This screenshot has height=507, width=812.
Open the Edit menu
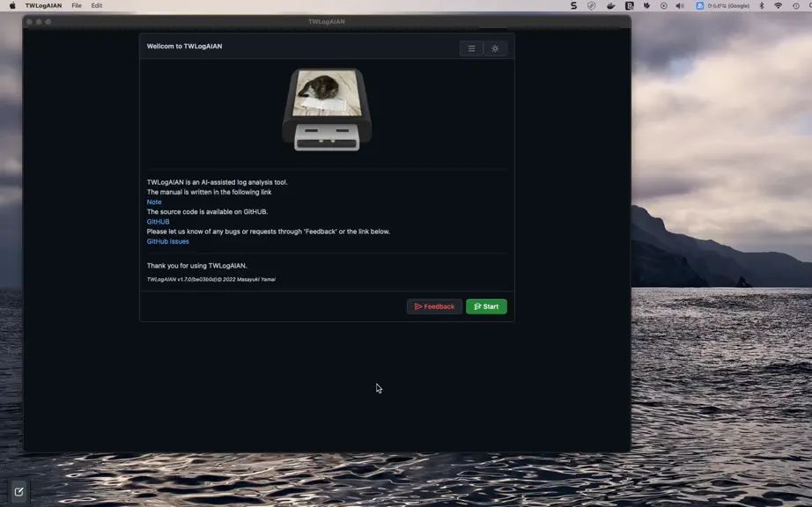pos(97,5)
